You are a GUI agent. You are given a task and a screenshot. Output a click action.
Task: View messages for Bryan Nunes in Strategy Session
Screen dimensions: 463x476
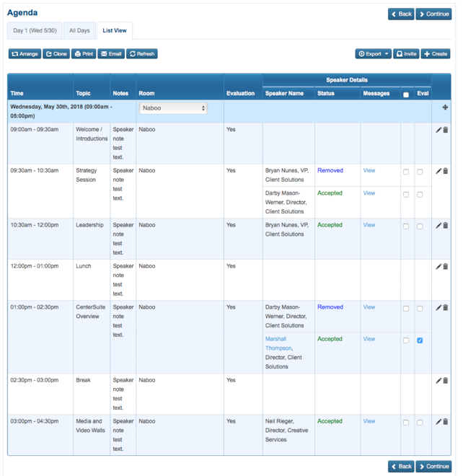pyautogui.click(x=369, y=170)
